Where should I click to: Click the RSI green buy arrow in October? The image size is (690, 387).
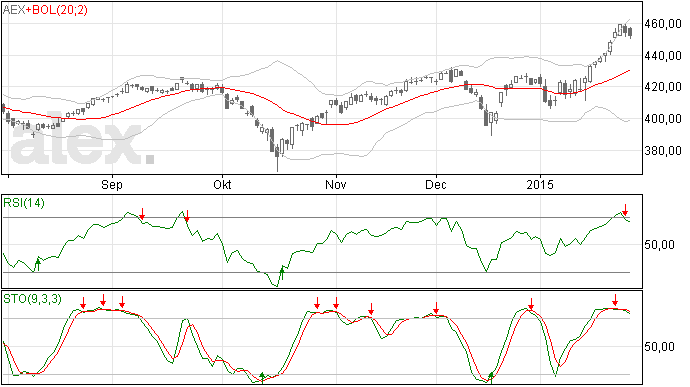pos(282,273)
